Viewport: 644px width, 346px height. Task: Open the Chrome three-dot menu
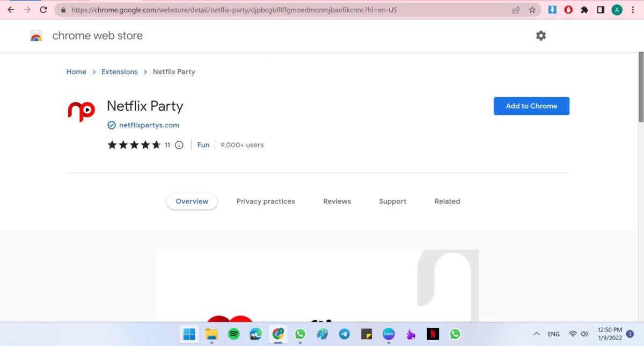tap(633, 10)
